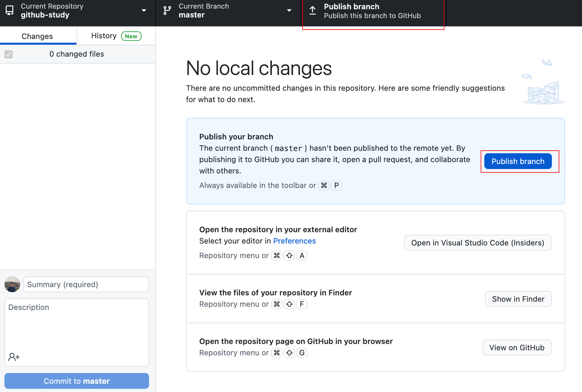Click Open in Visual Studio Code (Insiders)
Image resolution: width=582 pixels, height=392 pixels.
477,243
